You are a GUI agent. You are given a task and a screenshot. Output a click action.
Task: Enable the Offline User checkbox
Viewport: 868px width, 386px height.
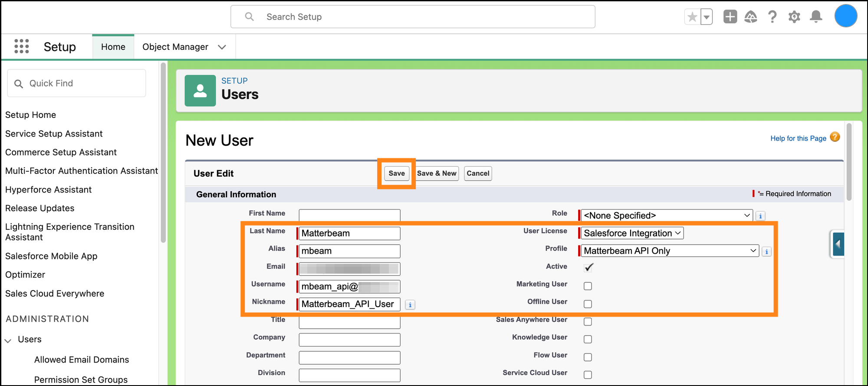pyautogui.click(x=588, y=304)
